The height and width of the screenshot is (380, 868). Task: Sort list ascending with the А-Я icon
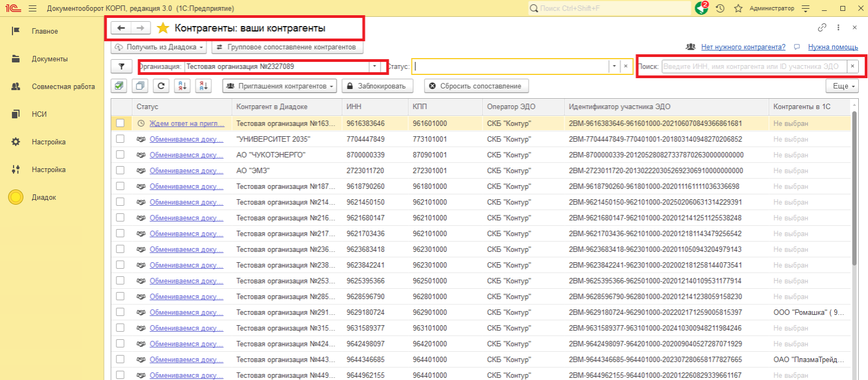click(182, 86)
